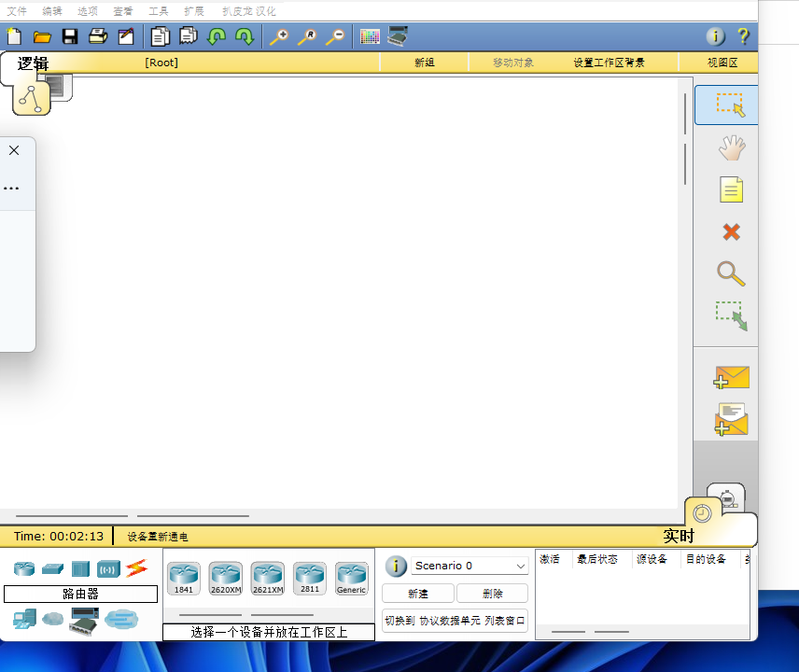Open the drawing palette icon

pyautogui.click(x=370, y=36)
